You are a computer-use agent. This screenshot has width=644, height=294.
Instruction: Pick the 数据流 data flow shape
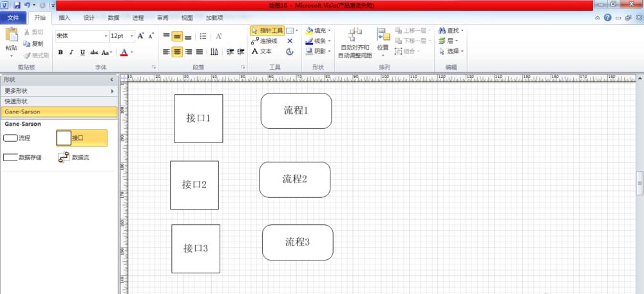coord(64,157)
